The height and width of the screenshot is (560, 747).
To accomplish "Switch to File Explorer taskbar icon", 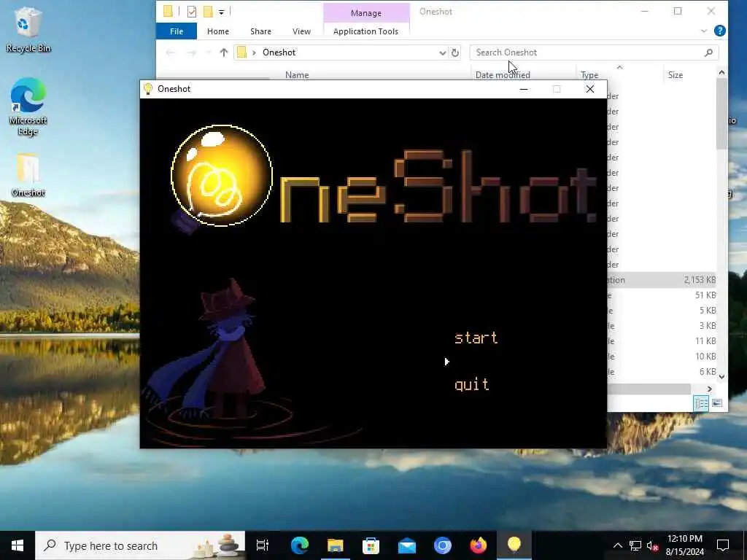I will click(x=336, y=545).
